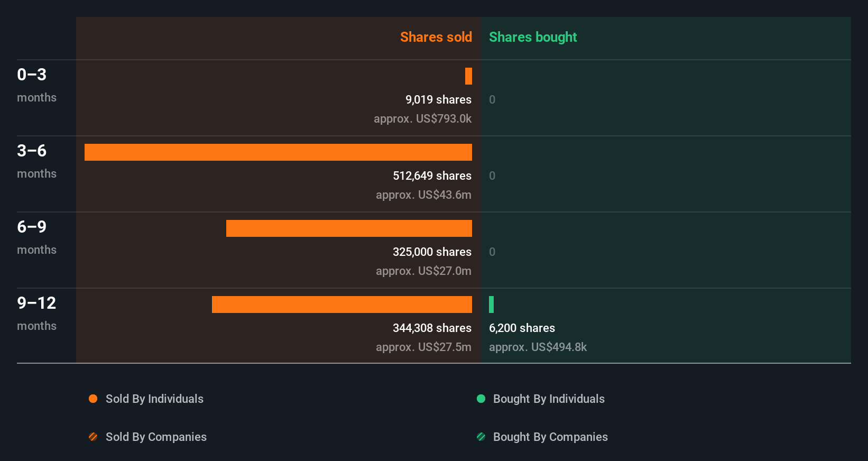
Task: Click the 6,200 shares bought value
Action: tap(522, 328)
